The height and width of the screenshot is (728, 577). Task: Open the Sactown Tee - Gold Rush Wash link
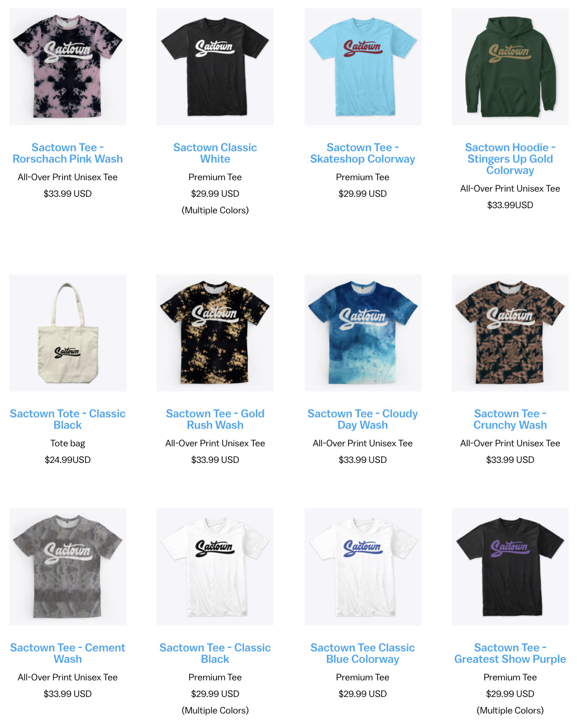coord(215,419)
